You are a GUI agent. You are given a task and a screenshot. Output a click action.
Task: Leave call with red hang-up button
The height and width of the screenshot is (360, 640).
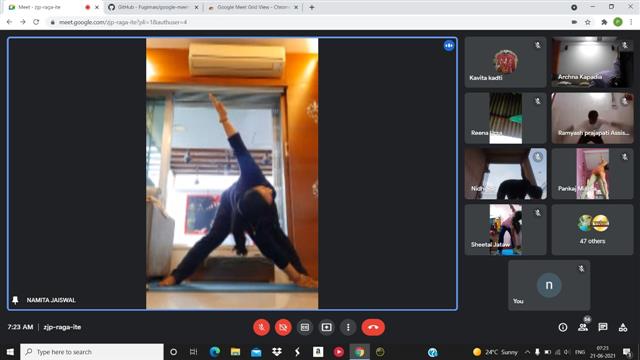[373, 327]
